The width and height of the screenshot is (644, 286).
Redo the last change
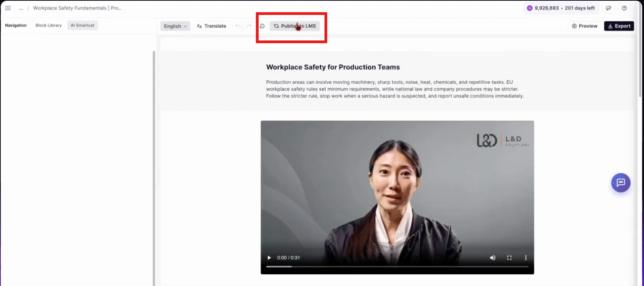[249, 26]
